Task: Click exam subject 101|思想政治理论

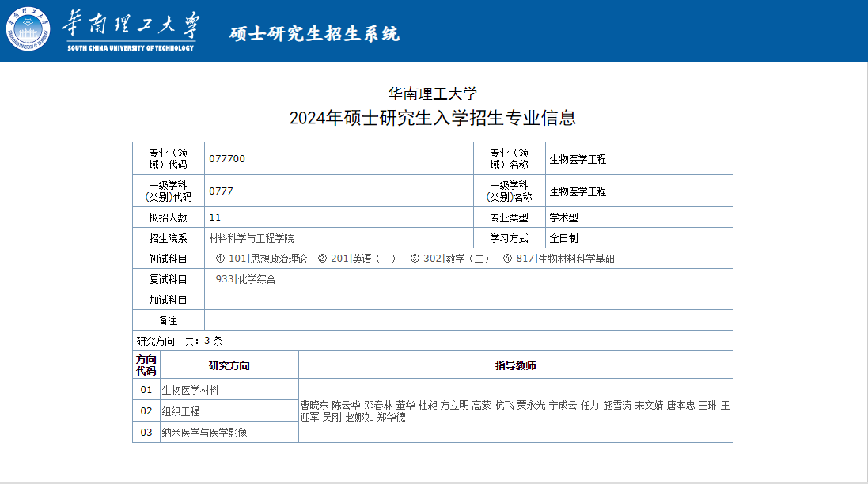Action: pyautogui.click(x=261, y=259)
